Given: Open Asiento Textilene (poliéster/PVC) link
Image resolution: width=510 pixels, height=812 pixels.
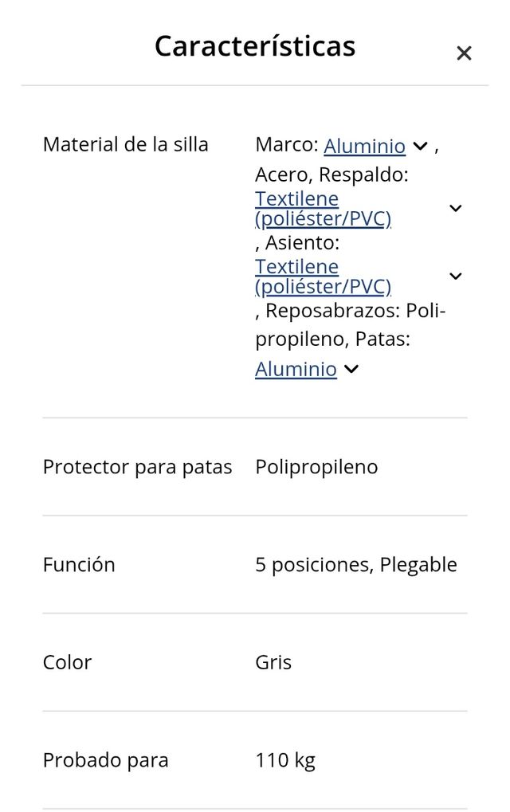Looking at the screenshot, I should tap(323, 276).
